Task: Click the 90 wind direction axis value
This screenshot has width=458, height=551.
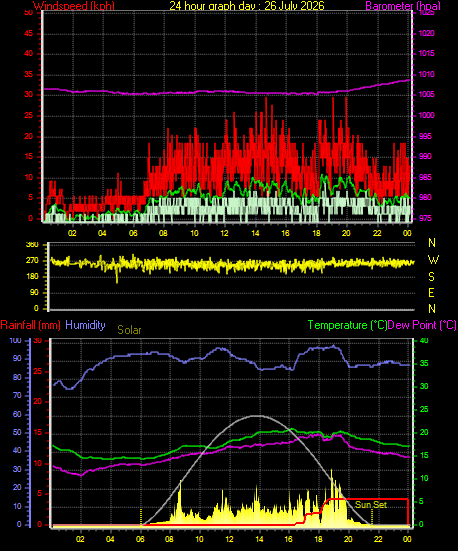Action: coord(34,293)
